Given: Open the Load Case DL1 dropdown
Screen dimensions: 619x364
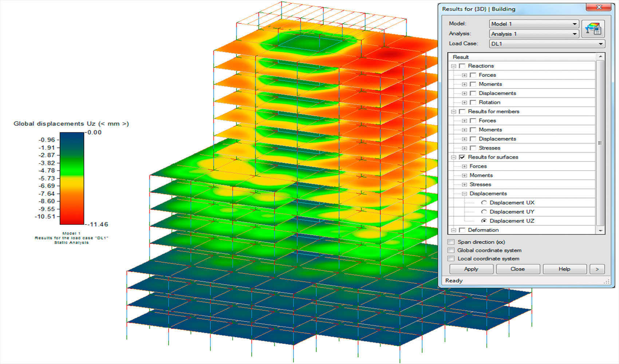Looking at the screenshot, I should pos(601,44).
